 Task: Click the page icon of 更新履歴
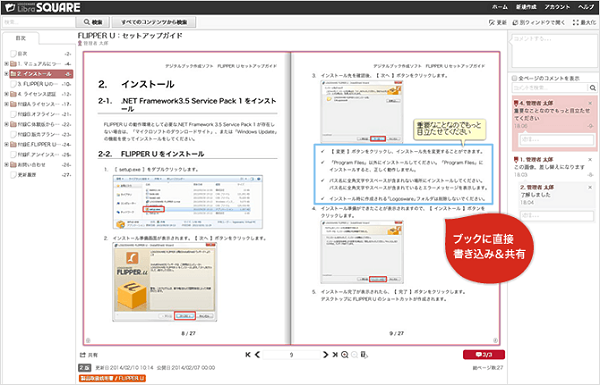(13, 175)
